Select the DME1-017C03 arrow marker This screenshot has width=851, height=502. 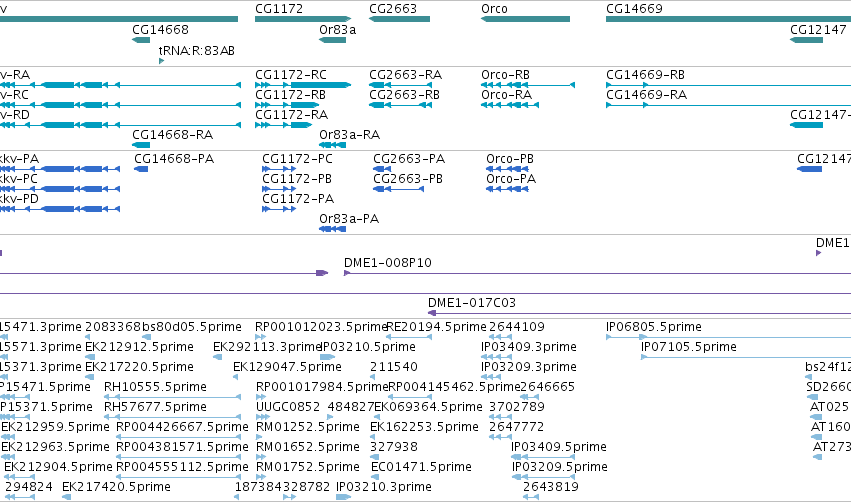432,313
